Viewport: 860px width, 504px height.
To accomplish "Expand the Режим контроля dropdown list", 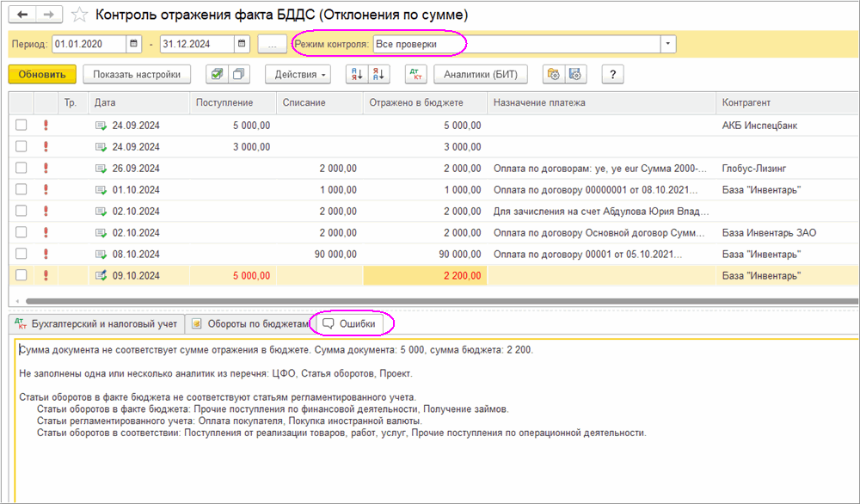I will point(667,44).
